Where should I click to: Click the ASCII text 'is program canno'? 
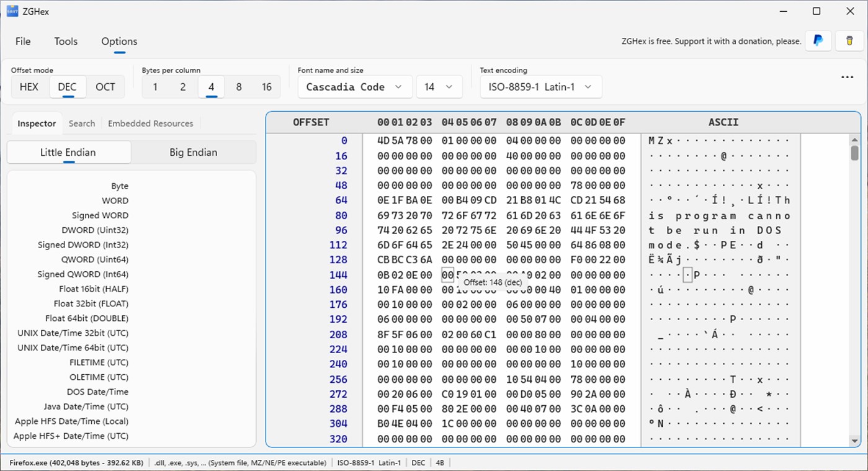(x=720, y=215)
